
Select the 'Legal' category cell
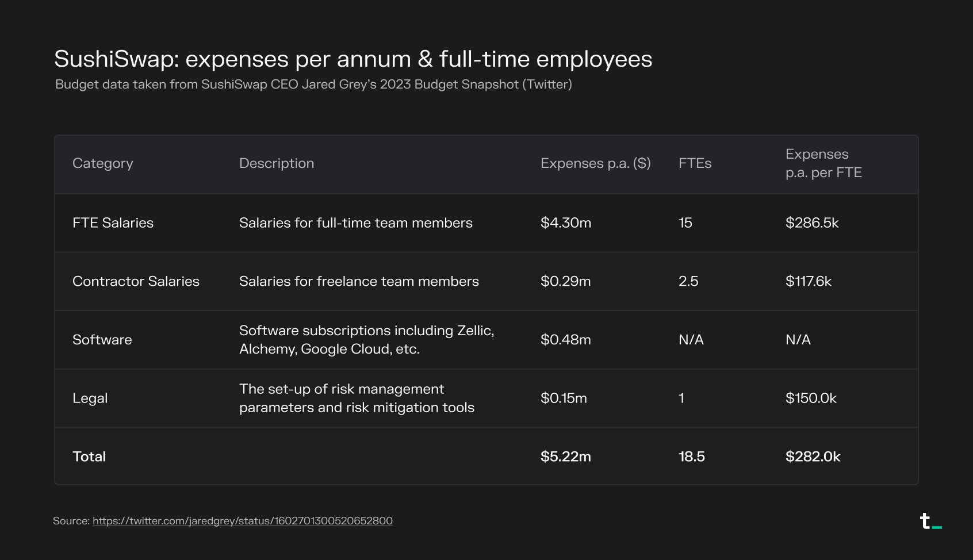(x=90, y=398)
